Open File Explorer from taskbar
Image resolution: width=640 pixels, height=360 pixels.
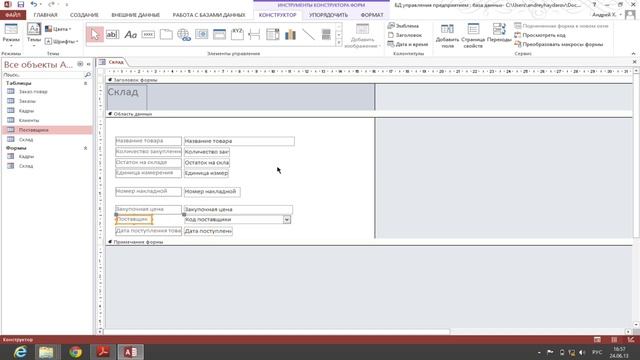click(47, 352)
